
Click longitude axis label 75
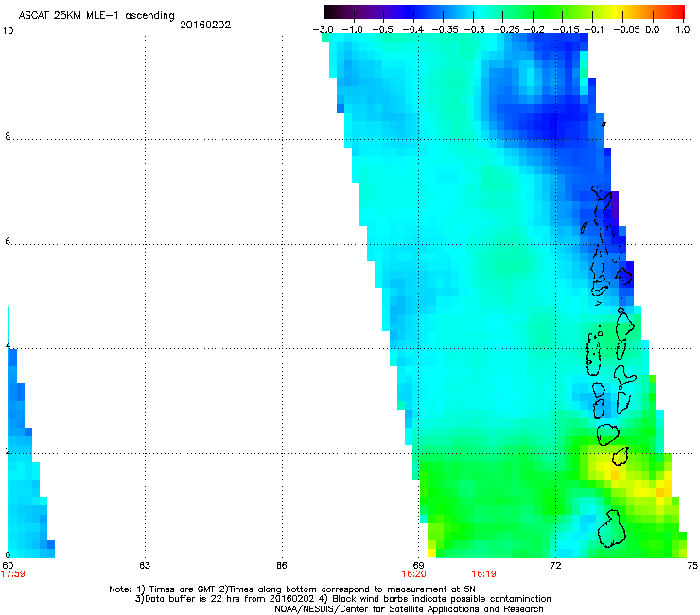(x=692, y=565)
